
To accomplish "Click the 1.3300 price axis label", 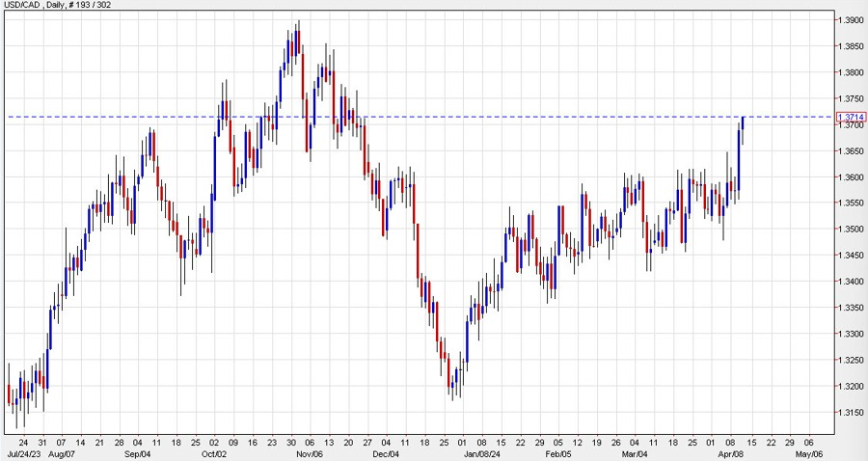I will click(x=852, y=334).
